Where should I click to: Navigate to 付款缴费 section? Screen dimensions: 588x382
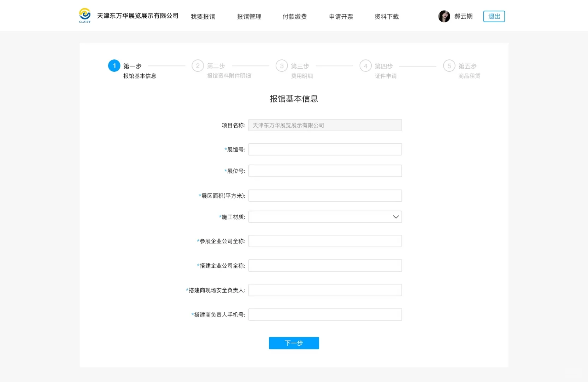[x=295, y=16]
